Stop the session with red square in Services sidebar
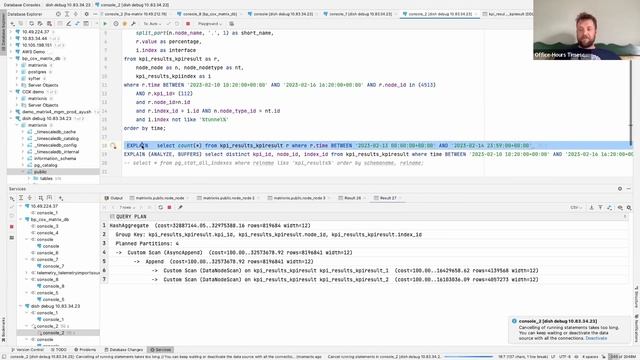Image resolution: width=640 pixels, height=360 pixels. [11, 227]
